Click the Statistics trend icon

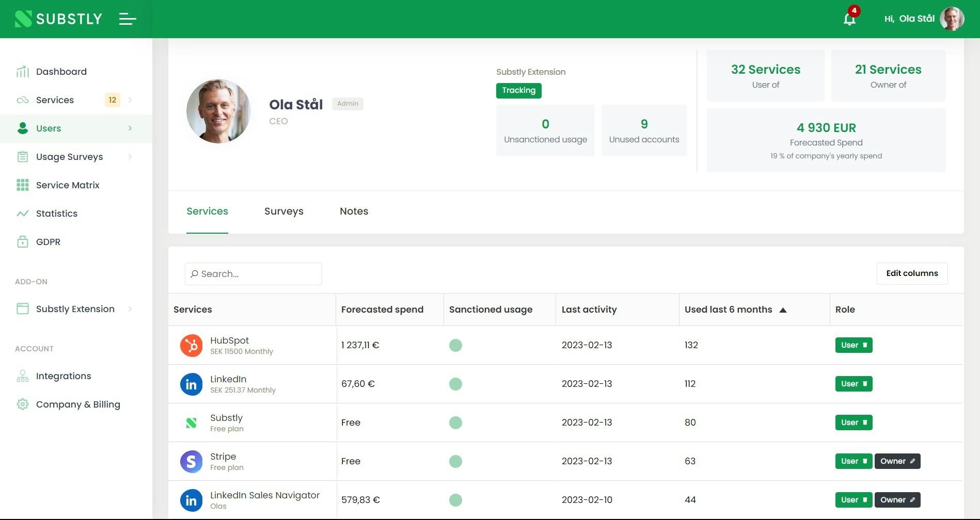pos(23,214)
